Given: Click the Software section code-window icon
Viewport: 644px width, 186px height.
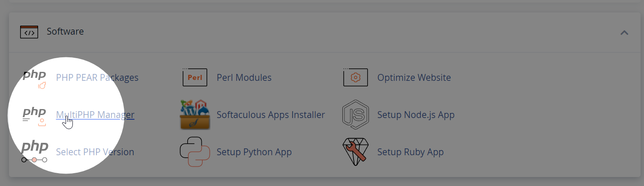Looking at the screenshot, I should click(x=30, y=32).
